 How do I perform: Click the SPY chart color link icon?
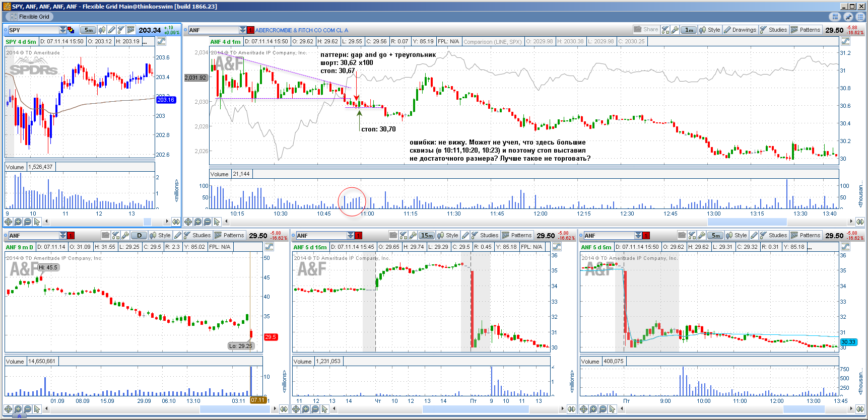click(71, 30)
